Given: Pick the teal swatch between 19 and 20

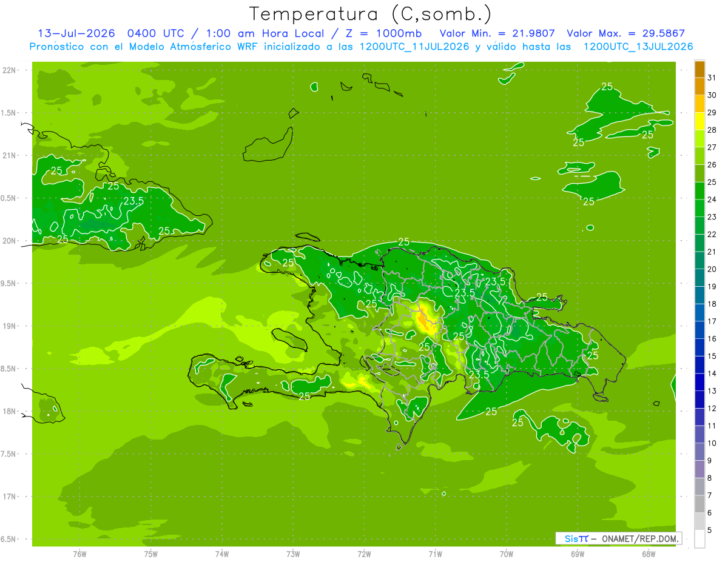Looking at the screenshot, I should [x=699, y=278].
